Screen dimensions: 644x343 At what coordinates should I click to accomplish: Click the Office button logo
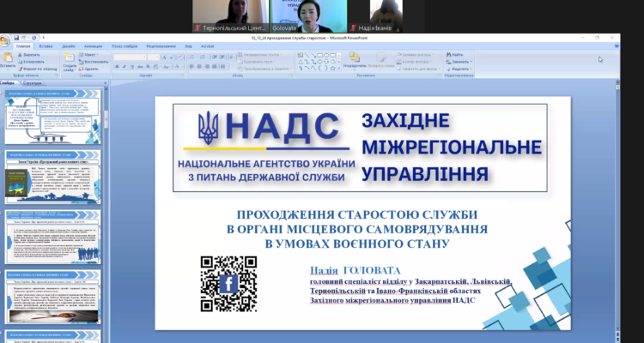4,40
